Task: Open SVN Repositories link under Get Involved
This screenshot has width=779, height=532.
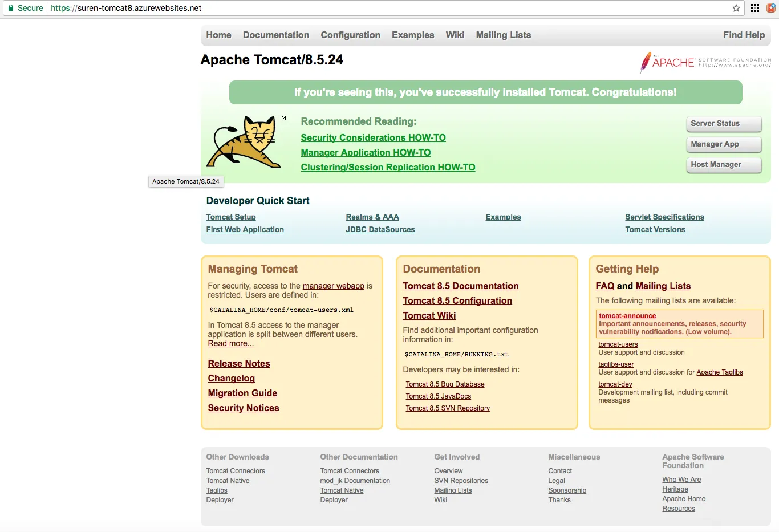Action: [x=461, y=481]
